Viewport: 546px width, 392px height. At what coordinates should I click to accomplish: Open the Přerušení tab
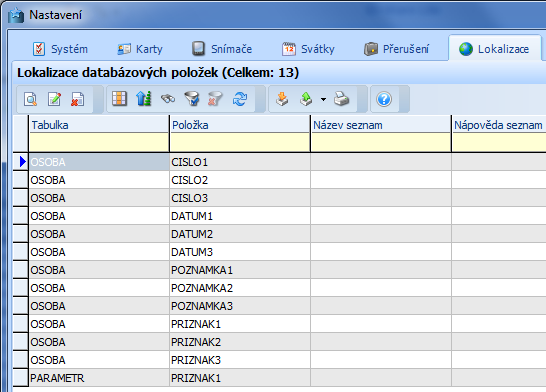point(397,49)
